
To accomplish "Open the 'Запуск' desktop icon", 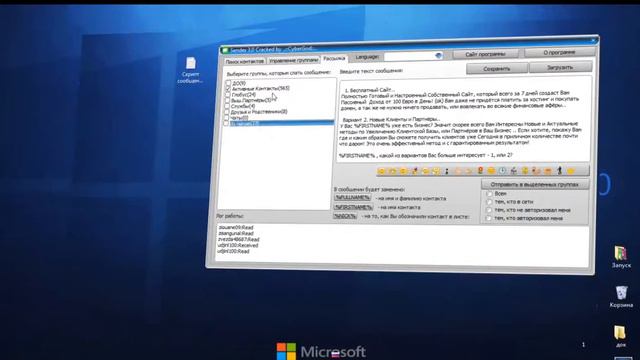I will pyautogui.click(x=621, y=257).
